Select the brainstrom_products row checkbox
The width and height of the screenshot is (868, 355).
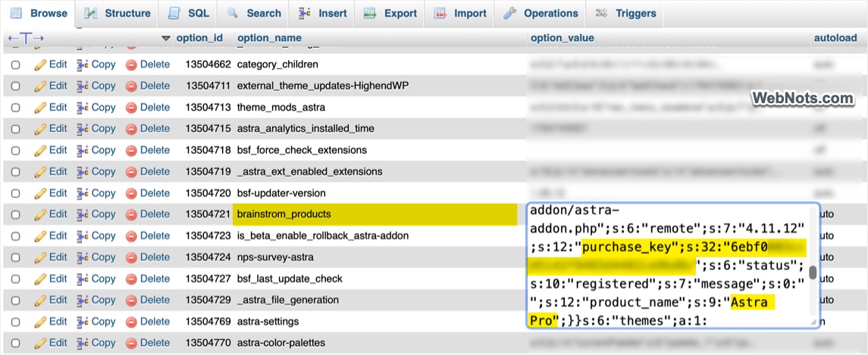[15, 215]
